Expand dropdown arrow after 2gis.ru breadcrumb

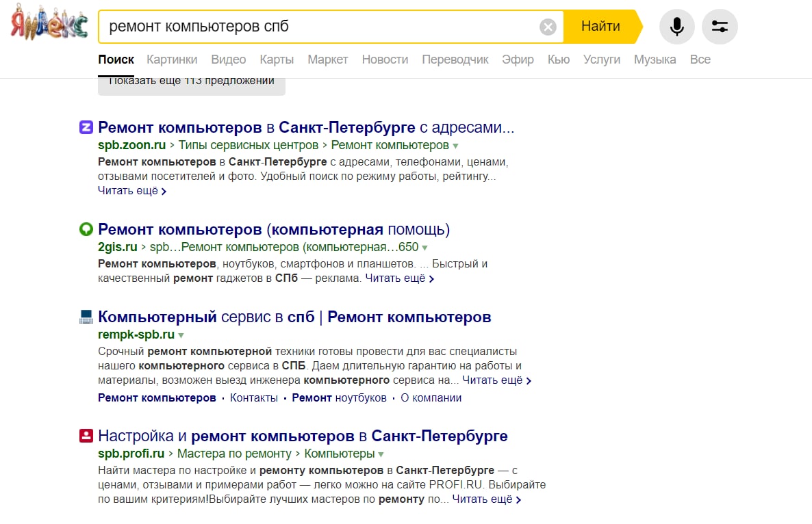coord(424,248)
